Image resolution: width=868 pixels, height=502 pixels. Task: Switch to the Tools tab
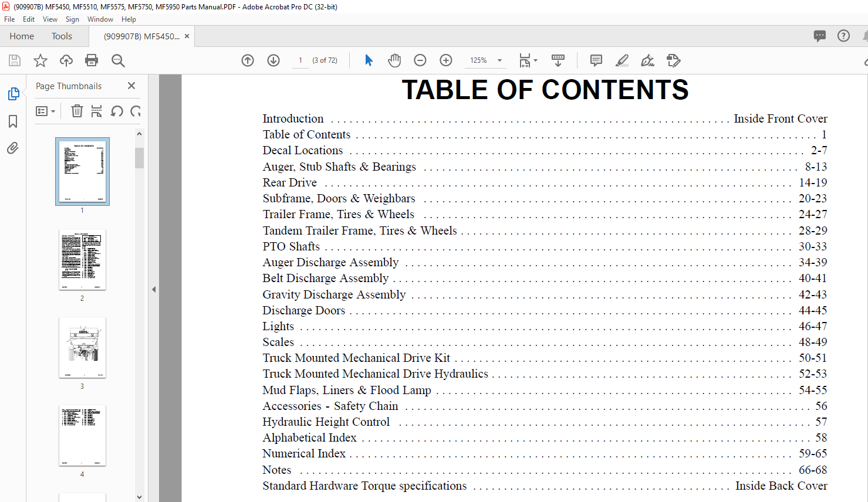tap(62, 36)
